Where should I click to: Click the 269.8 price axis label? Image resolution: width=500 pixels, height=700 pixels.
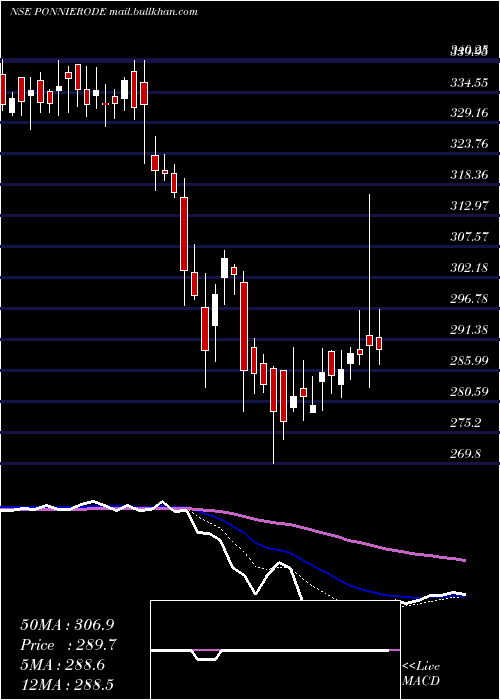click(x=466, y=454)
